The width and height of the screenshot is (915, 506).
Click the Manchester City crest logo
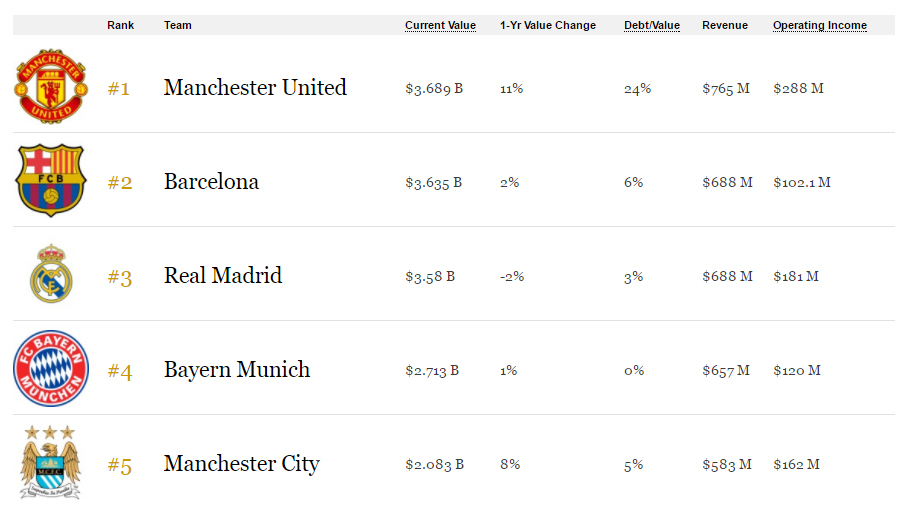coord(50,462)
